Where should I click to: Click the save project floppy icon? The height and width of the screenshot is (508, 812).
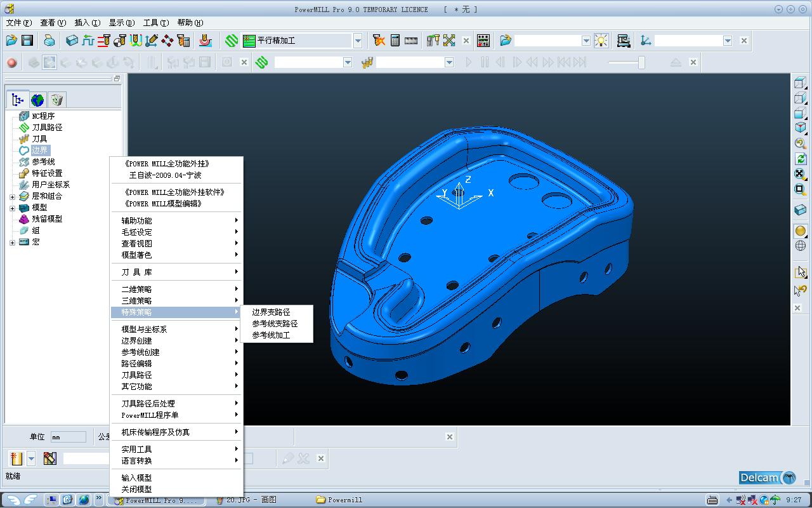click(27, 41)
